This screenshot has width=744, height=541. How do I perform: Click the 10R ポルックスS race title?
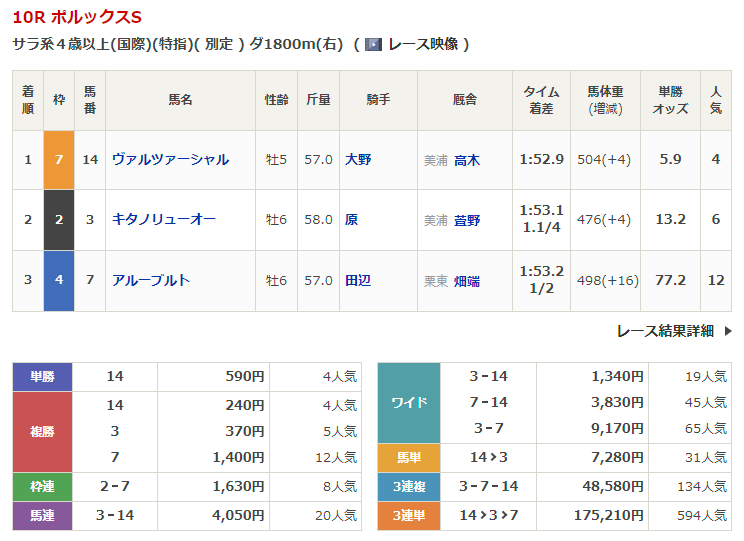click(77, 18)
